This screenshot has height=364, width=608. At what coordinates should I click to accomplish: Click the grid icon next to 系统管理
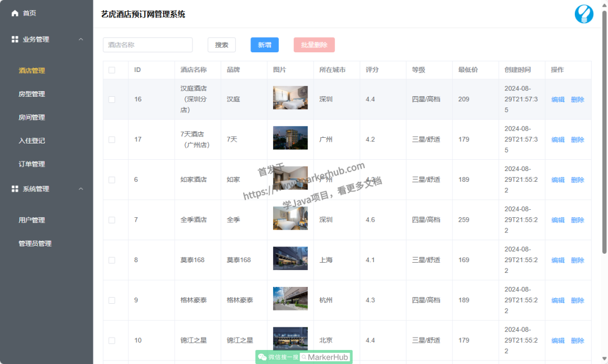tap(15, 189)
